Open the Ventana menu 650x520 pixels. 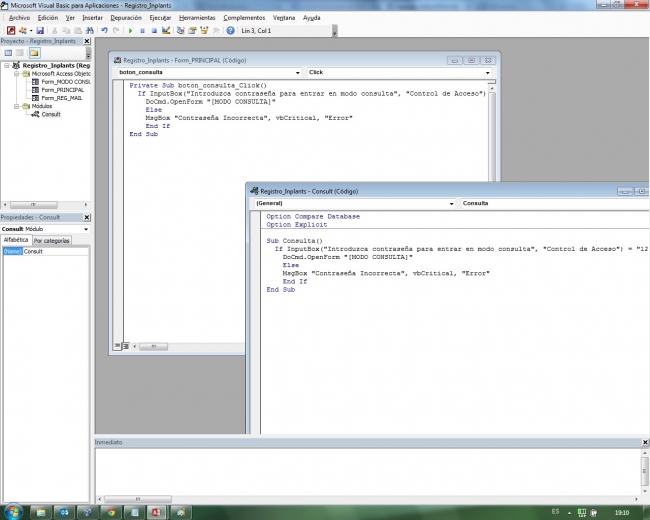point(284,18)
